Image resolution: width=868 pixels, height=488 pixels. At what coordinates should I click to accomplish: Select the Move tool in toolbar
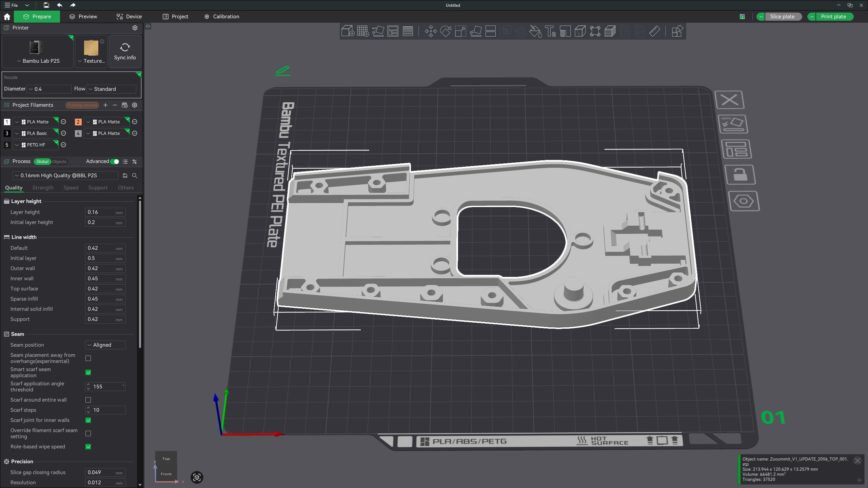[431, 31]
